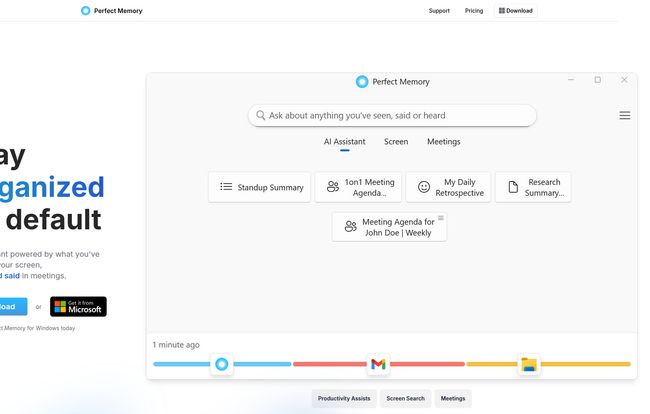Select the Standup Summary prompt card

[260, 187]
